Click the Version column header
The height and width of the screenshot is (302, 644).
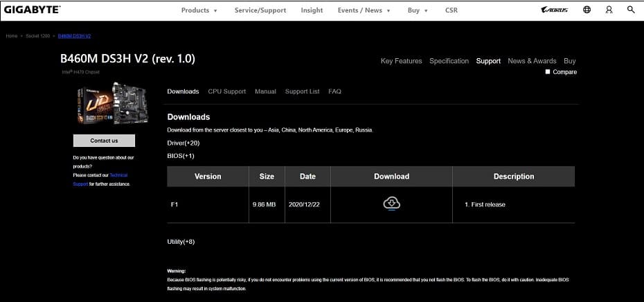pyautogui.click(x=208, y=176)
